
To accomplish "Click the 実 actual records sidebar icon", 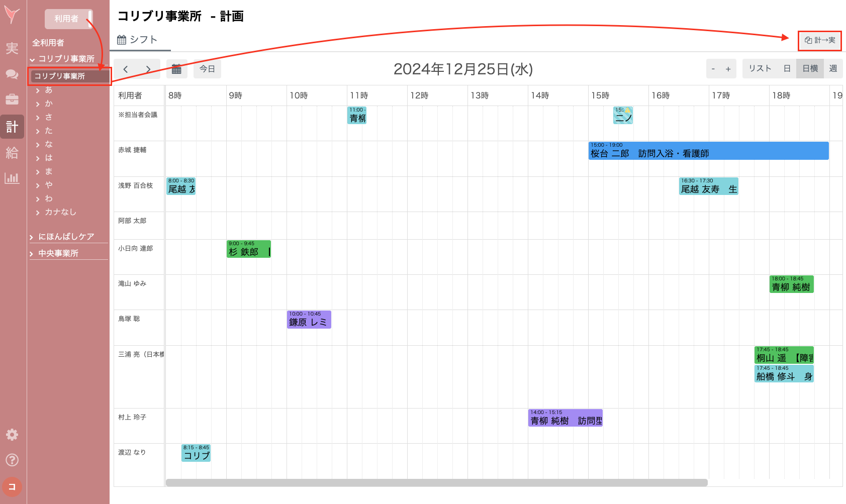I will (12, 48).
